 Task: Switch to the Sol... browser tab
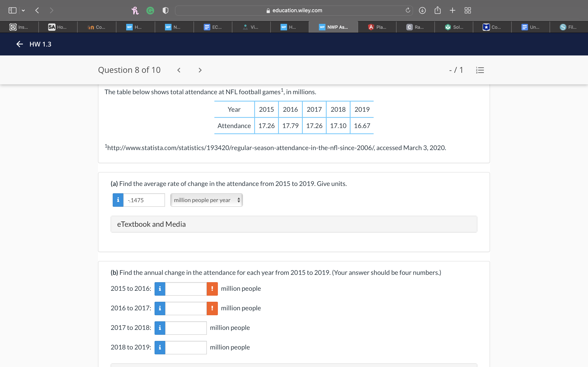pos(454,27)
